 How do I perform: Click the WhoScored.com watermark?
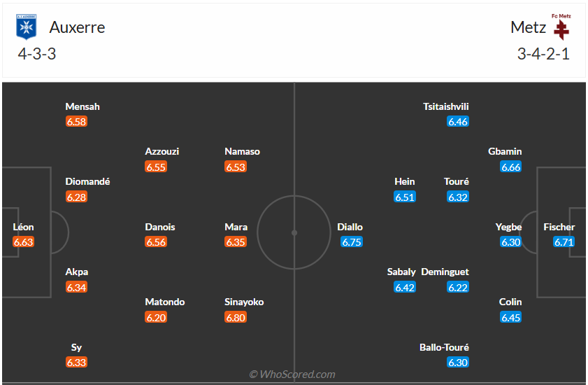coord(292,374)
